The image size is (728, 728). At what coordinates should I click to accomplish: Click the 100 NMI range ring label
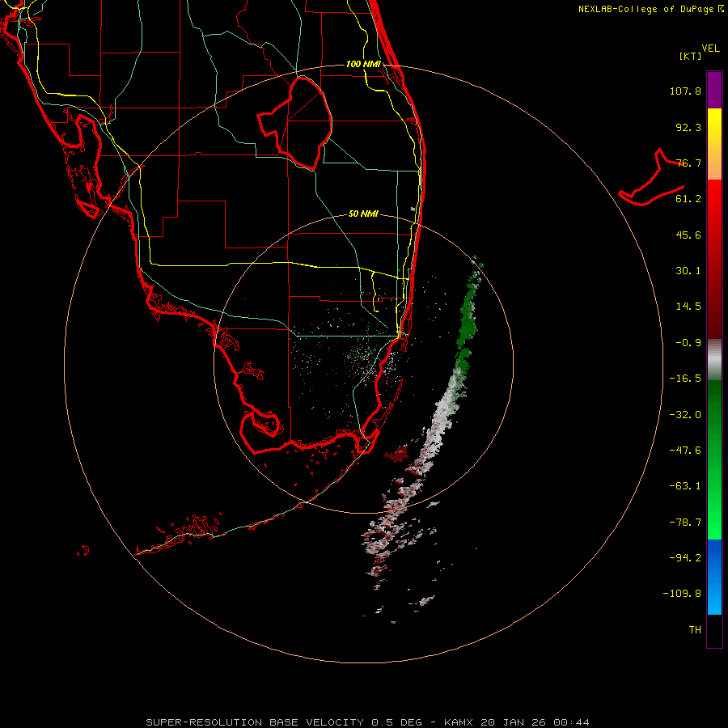(x=363, y=64)
